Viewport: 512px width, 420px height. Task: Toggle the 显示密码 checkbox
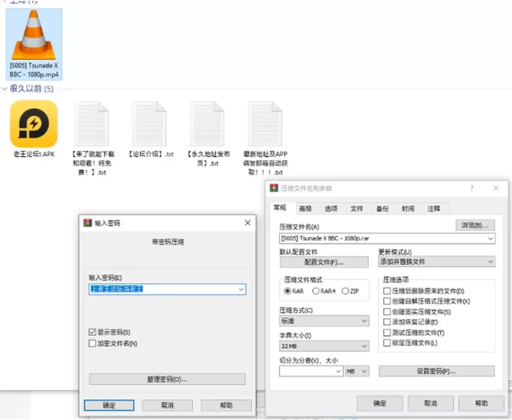(92, 332)
